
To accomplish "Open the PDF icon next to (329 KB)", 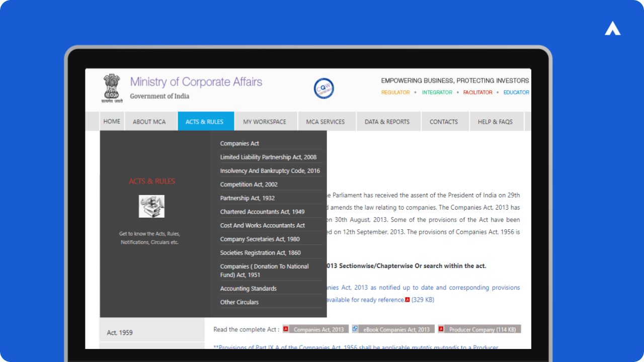I will click(407, 299).
